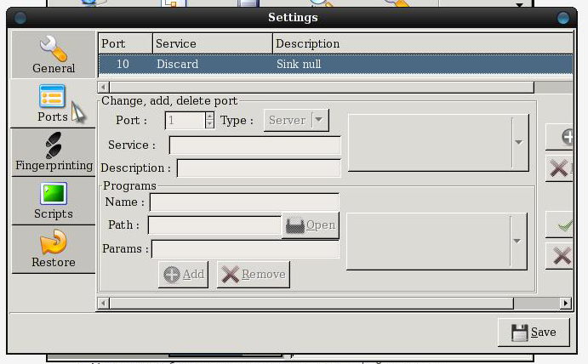The width and height of the screenshot is (588, 364).
Task: Click the port list horizontal scrollbar track
Action: (x=553, y=88)
